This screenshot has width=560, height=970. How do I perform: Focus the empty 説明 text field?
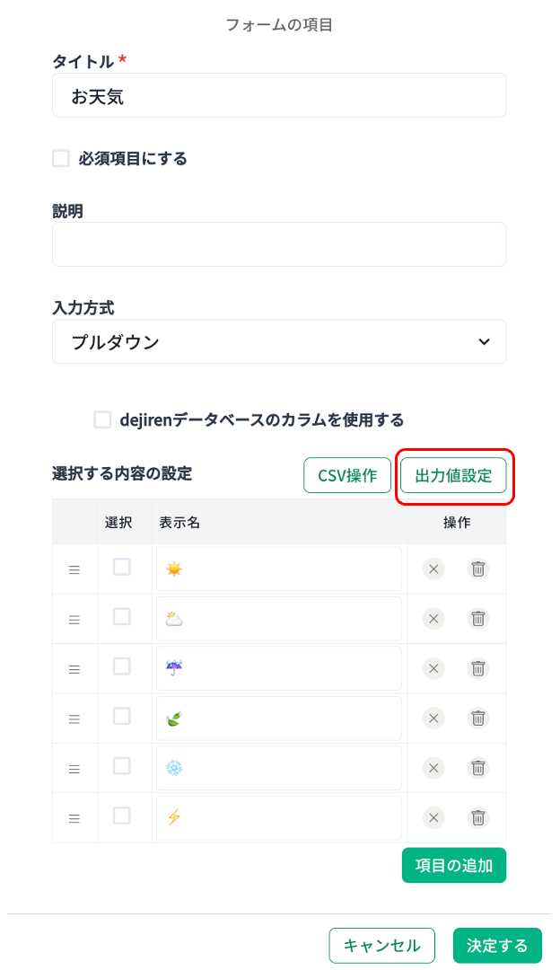click(279, 244)
